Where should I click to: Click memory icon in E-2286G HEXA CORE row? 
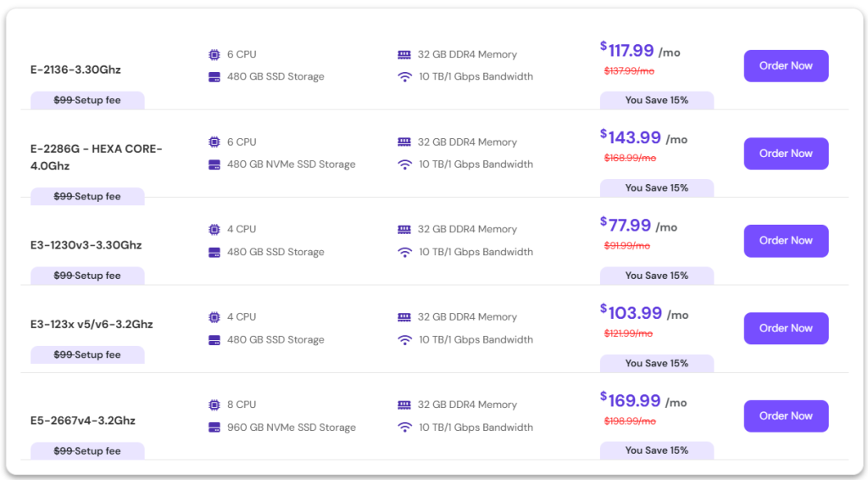[x=404, y=142]
